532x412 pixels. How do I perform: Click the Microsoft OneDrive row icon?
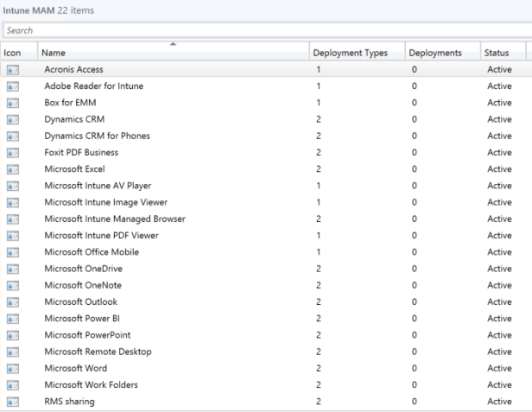(x=13, y=269)
